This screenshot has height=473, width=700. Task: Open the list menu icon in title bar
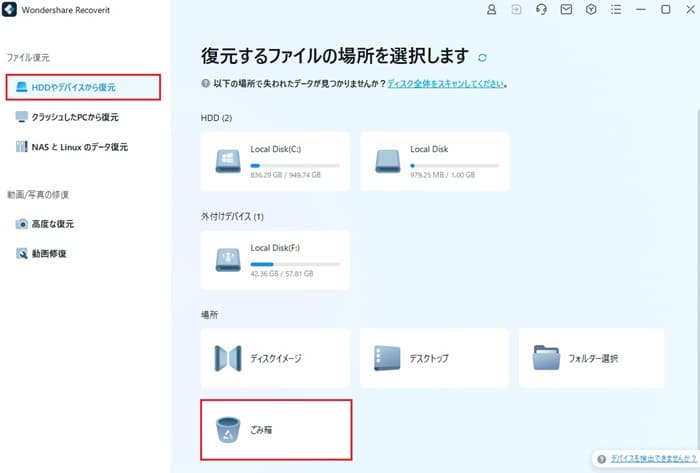[x=616, y=9]
